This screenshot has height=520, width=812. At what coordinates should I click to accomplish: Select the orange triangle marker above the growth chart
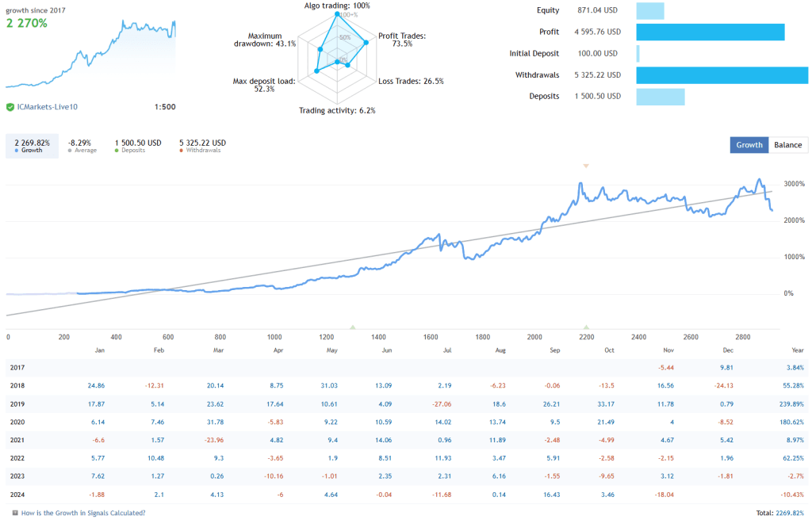[586, 166]
